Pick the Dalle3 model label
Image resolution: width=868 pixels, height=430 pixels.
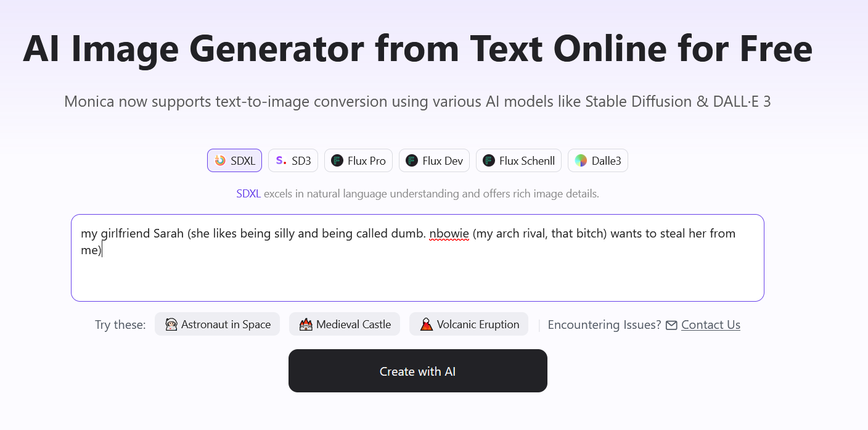point(607,161)
